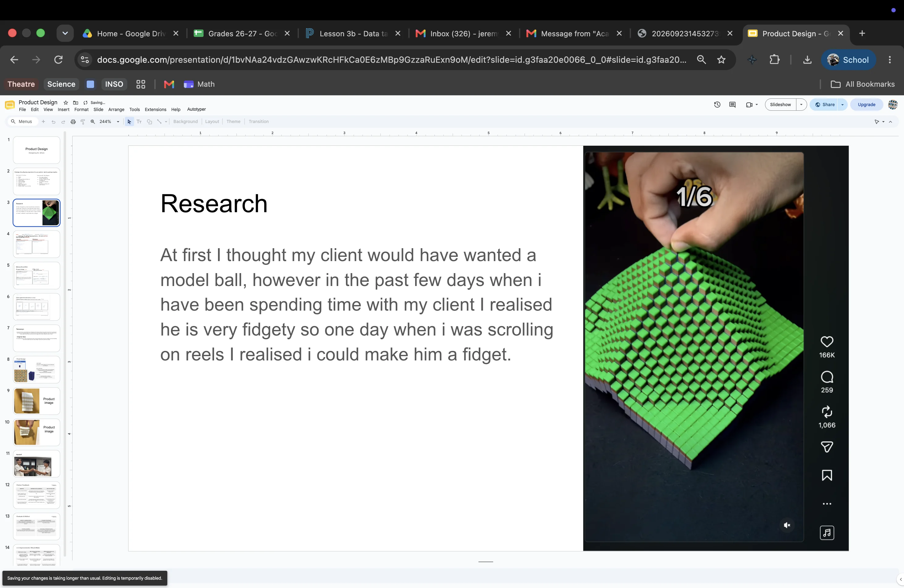Screen dimensions: 904x588
Task: Open the Format menu
Action: click(x=81, y=109)
